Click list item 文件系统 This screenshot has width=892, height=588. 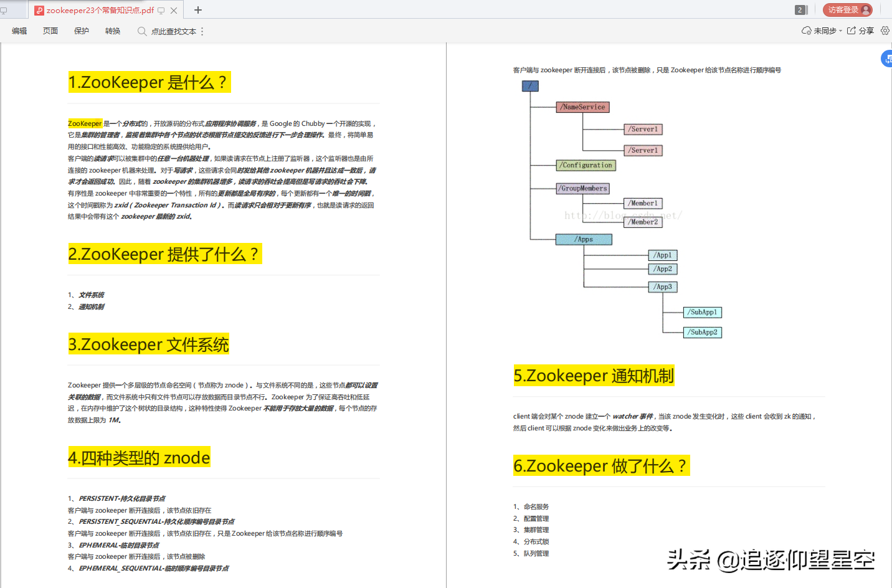click(92, 295)
